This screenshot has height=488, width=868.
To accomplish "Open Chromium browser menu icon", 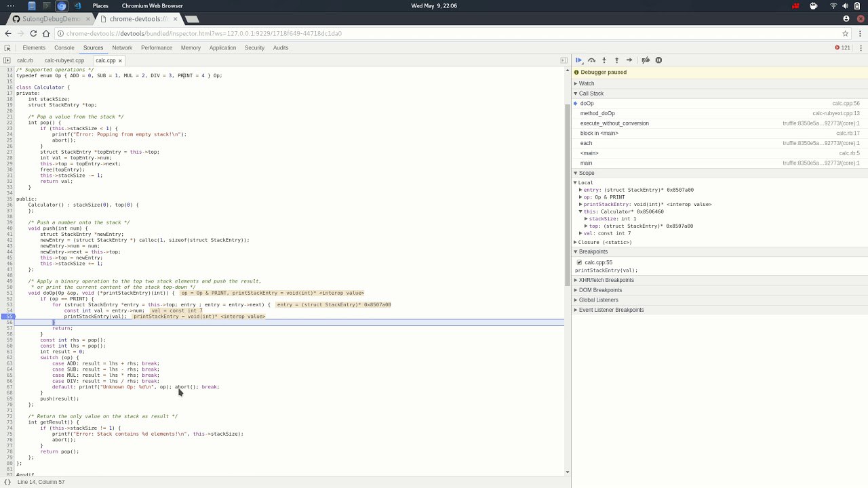I will coord(859,33).
